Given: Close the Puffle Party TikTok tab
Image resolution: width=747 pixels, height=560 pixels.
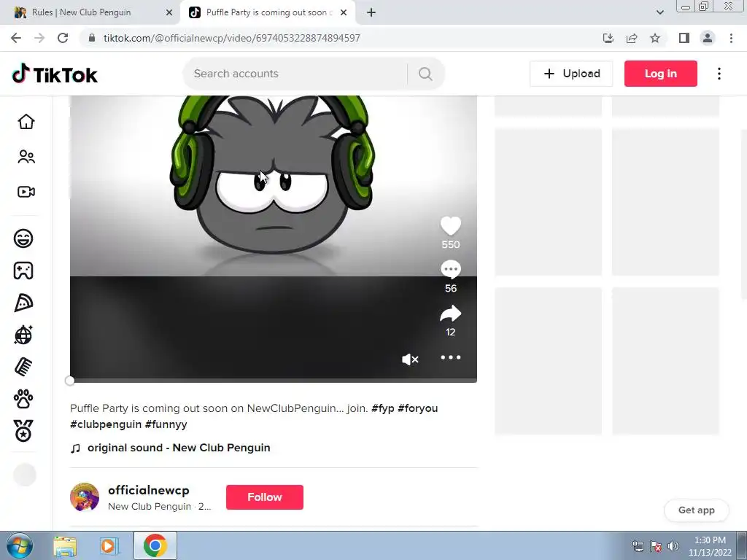Looking at the screenshot, I should click(x=344, y=13).
